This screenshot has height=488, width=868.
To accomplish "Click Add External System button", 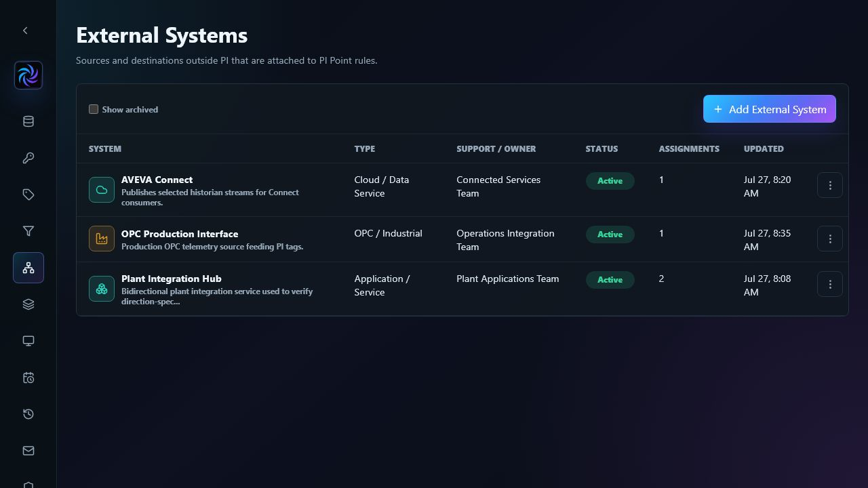I will click(770, 109).
